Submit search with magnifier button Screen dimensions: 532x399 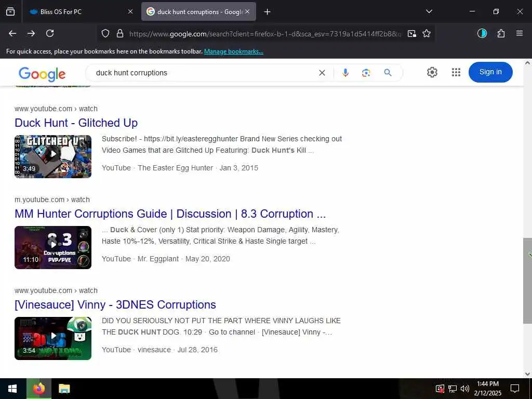point(388,73)
